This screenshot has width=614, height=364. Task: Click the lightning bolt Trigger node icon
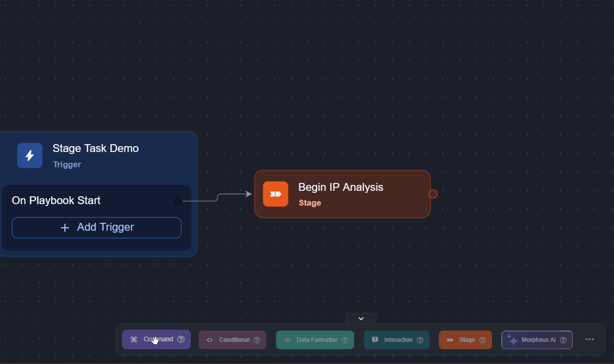pyautogui.click(x=30, y=155)
